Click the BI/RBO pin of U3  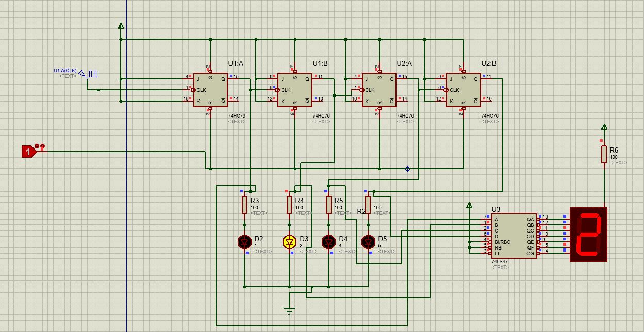[487, 241]
